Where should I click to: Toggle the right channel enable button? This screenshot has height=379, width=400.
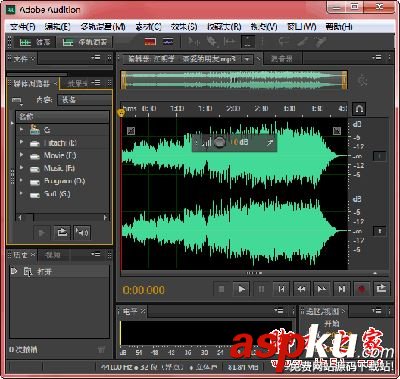point(379,231)
